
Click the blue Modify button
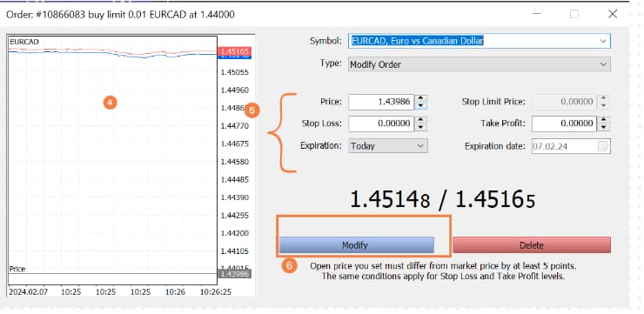pyautogui.click(x=356, y=245)
